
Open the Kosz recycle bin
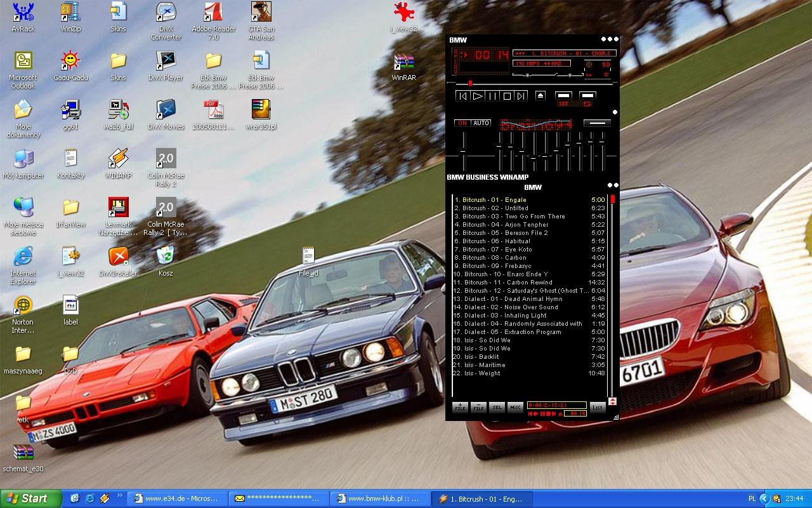pos(166,262)
